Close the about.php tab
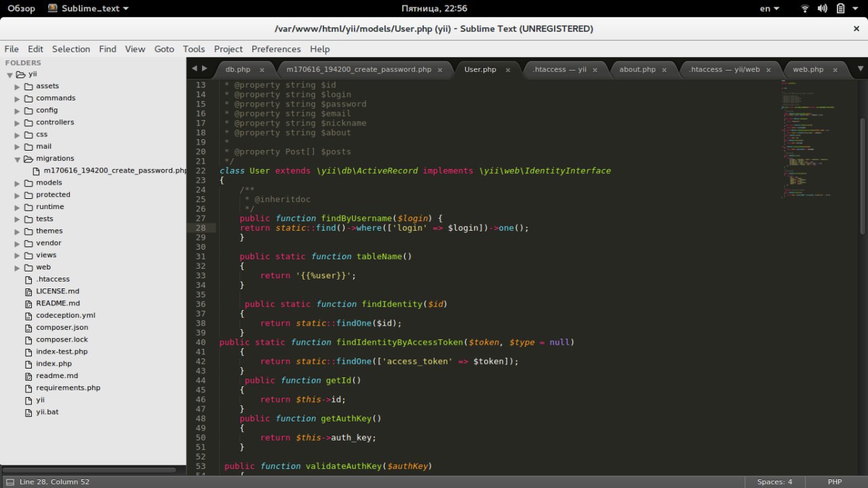Image resolution: width=868 pixels, height=488 pixels. coord(665,70)
